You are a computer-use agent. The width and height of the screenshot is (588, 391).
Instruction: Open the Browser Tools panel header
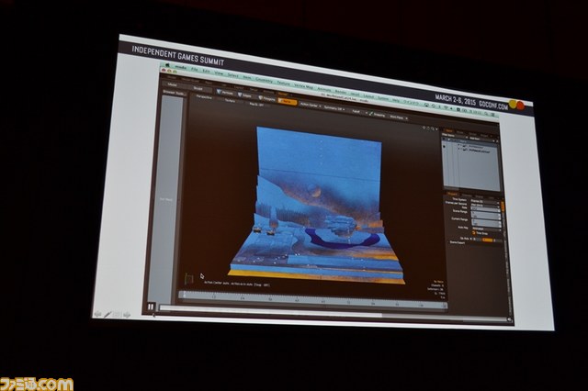174,93
